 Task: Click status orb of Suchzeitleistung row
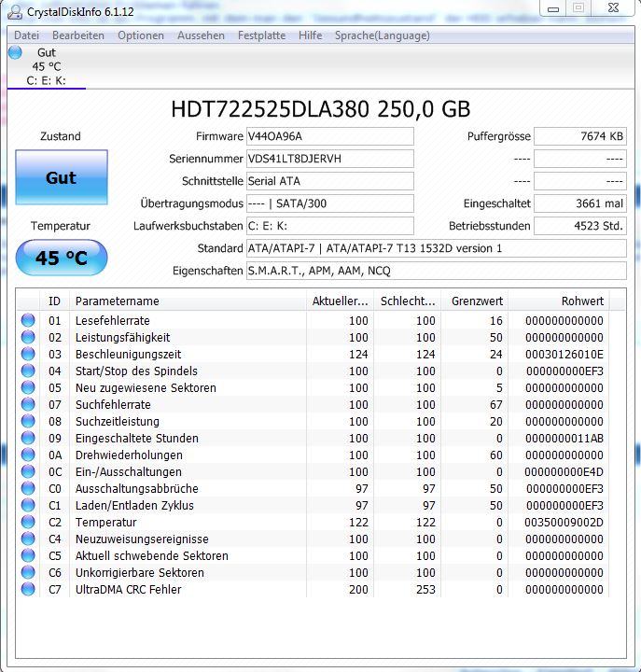(x=28, y=421)
